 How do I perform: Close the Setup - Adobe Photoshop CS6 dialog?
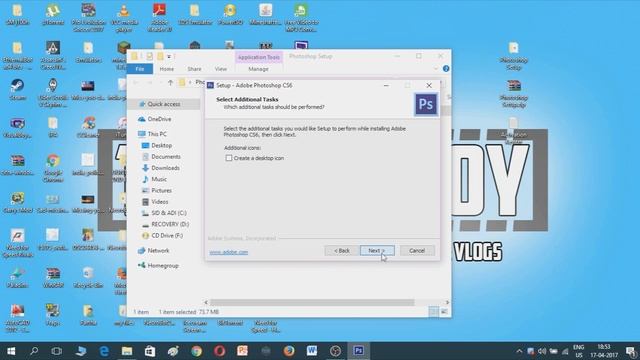click(429, 85)
